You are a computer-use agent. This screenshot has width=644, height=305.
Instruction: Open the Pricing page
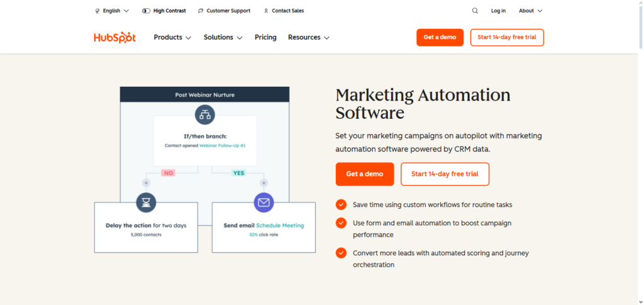click(x=265, y=37)
